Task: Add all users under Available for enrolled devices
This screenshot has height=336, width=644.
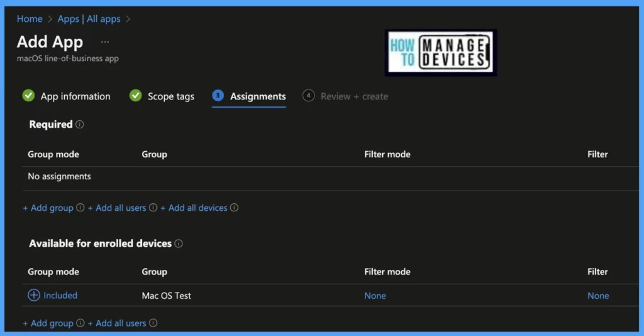Action: [117, 323]
